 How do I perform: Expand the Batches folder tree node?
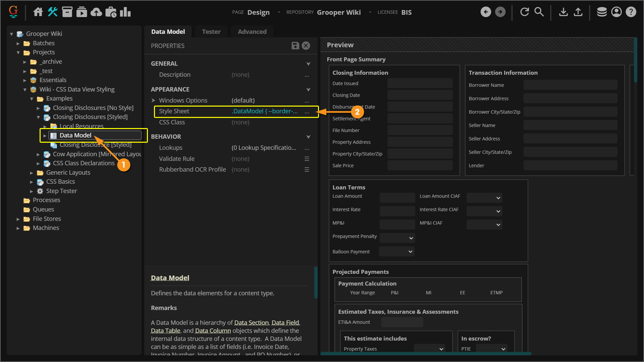(18, 43)
